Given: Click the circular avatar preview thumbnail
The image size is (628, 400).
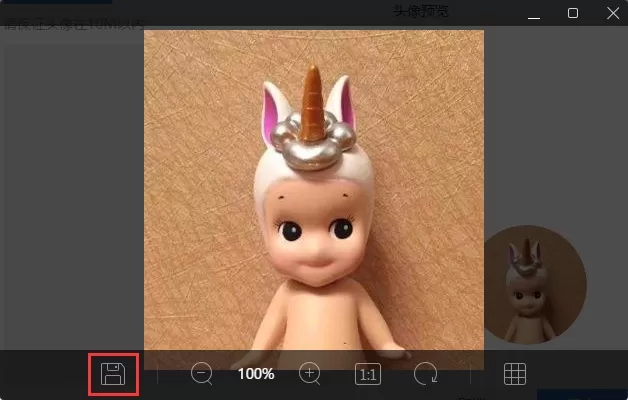Looking at the screenshot, I should click(x=535, y=285).
